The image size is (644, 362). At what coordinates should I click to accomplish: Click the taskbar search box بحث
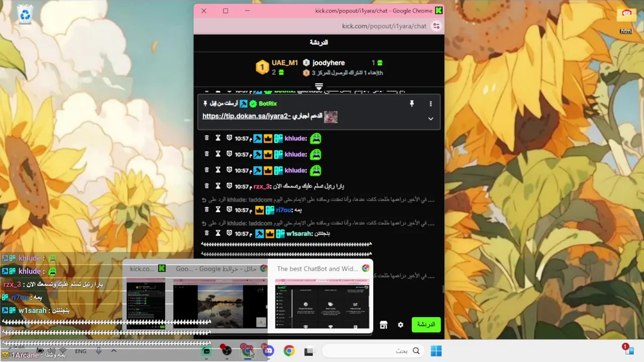[x=373, y=351]
